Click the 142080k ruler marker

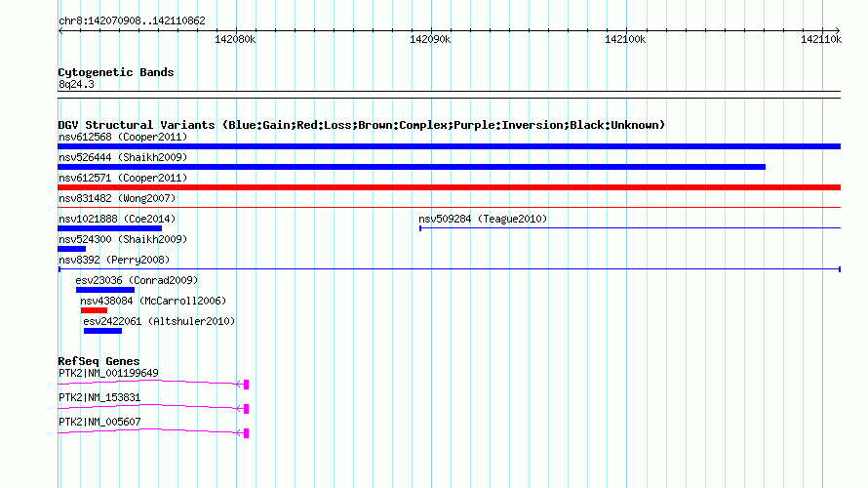point(235,39)
